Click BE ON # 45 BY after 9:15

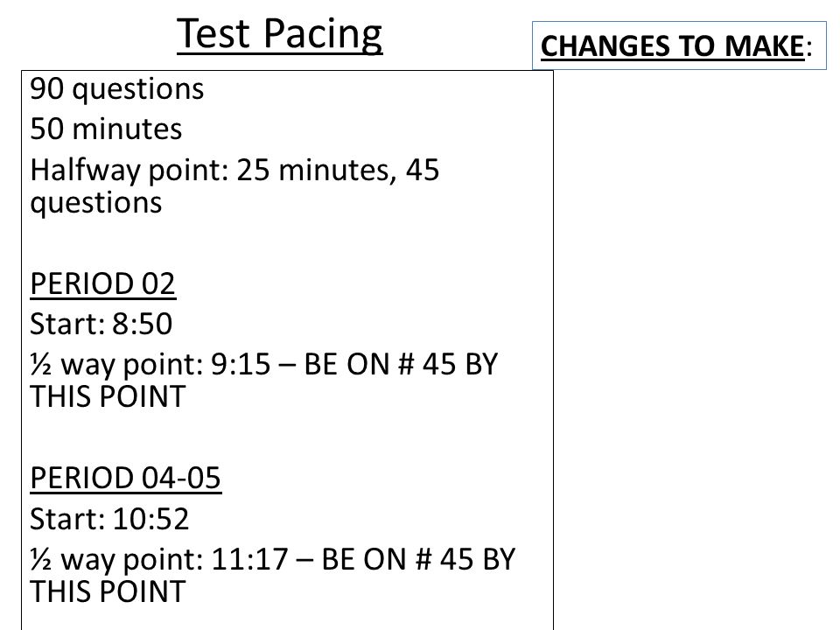coord(402,364)
